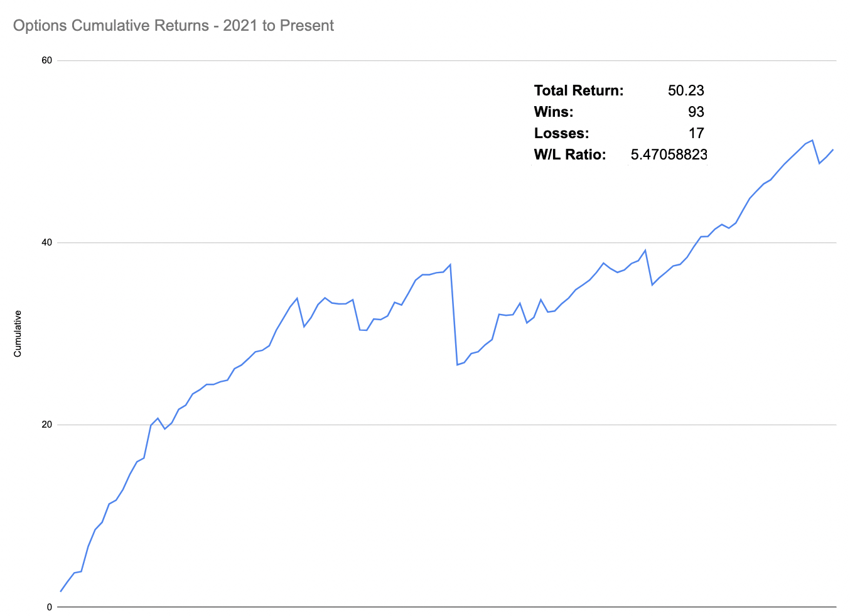
Task: Click the 20 y-axis tick label
Action: [x=46, y=424]
